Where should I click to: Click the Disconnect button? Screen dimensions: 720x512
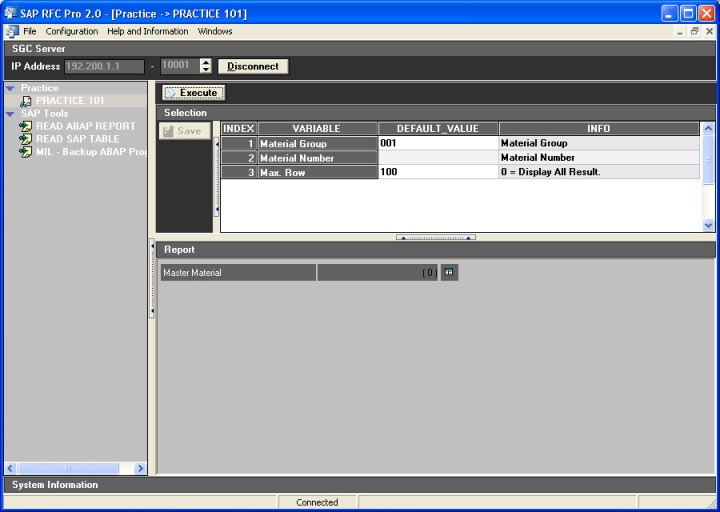(x=253, y=66)
